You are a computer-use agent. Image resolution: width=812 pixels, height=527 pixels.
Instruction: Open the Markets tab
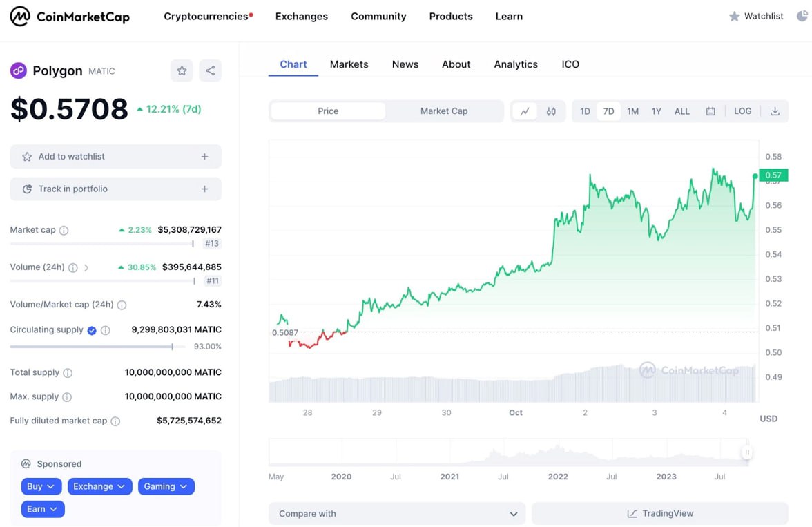tap(349, 64)
